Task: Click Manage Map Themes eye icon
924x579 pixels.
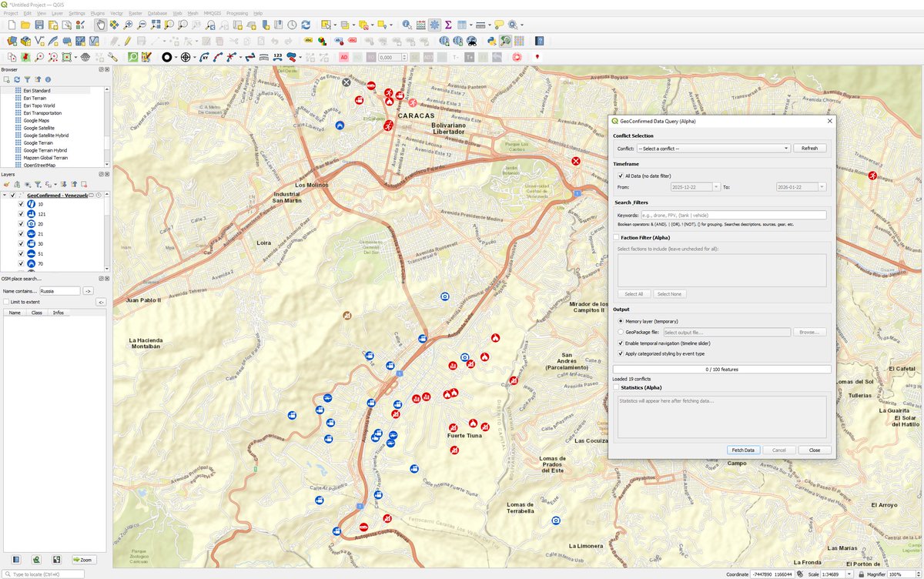Action: 27,184
